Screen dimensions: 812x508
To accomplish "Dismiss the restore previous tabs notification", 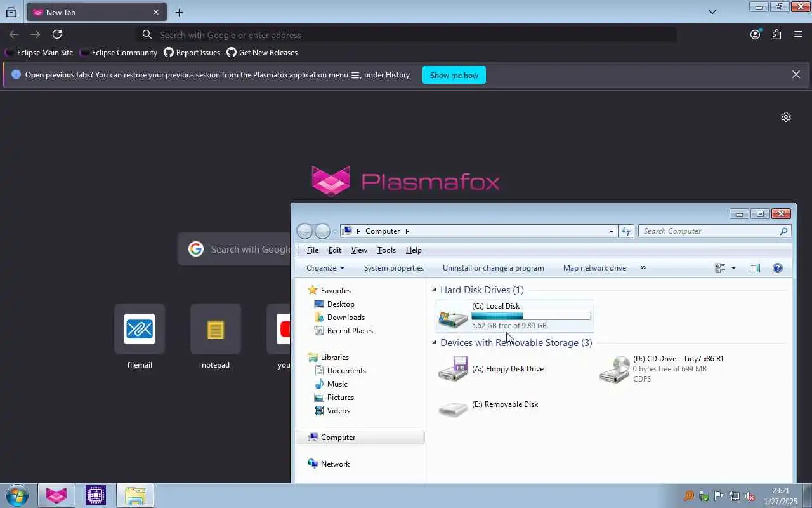I will tap(796, 74).
